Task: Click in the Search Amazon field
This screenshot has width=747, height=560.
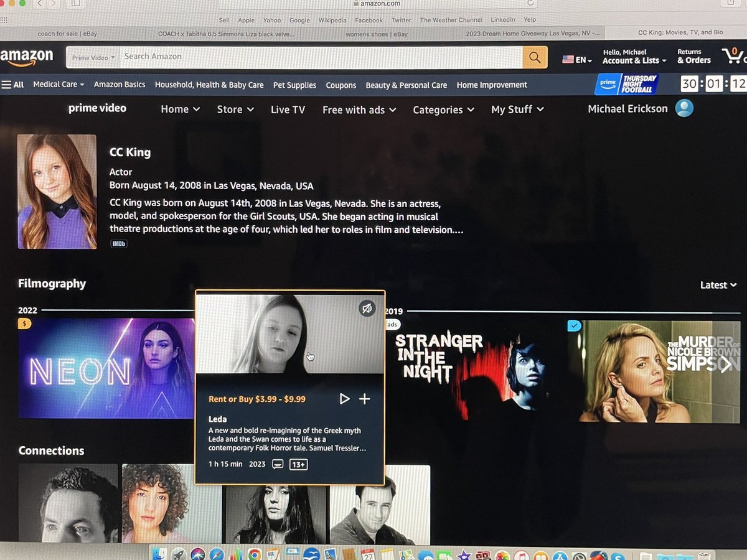Action: click(321, 57)
